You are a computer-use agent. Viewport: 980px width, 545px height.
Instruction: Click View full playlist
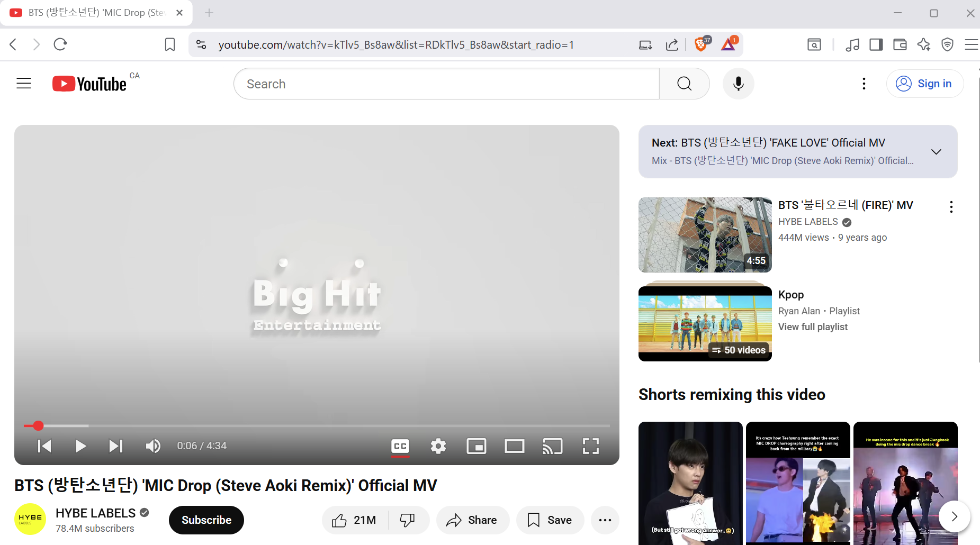tap(813, 327)
